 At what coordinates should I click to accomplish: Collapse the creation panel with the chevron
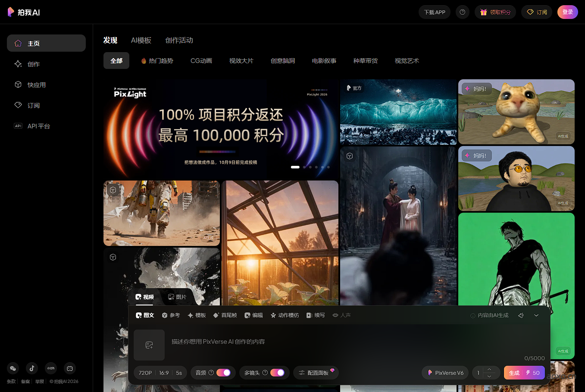click(x=536, y=315)
